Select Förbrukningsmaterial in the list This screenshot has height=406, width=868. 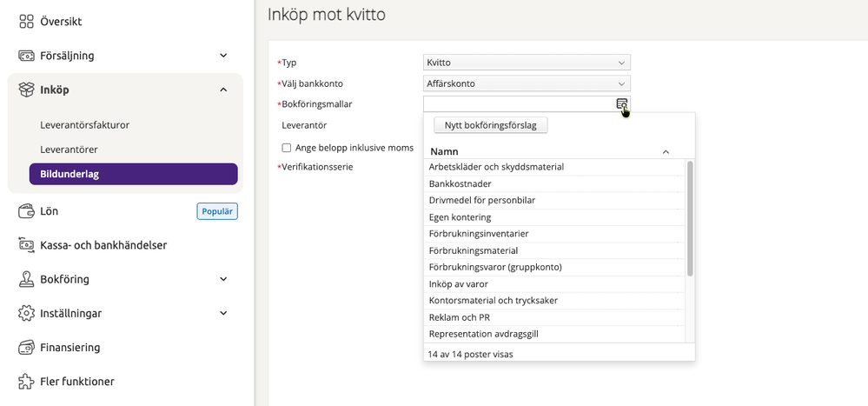554,250
